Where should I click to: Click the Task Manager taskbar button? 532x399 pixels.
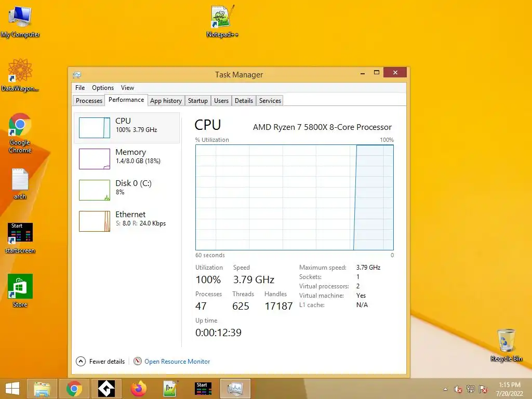[235, 389]
